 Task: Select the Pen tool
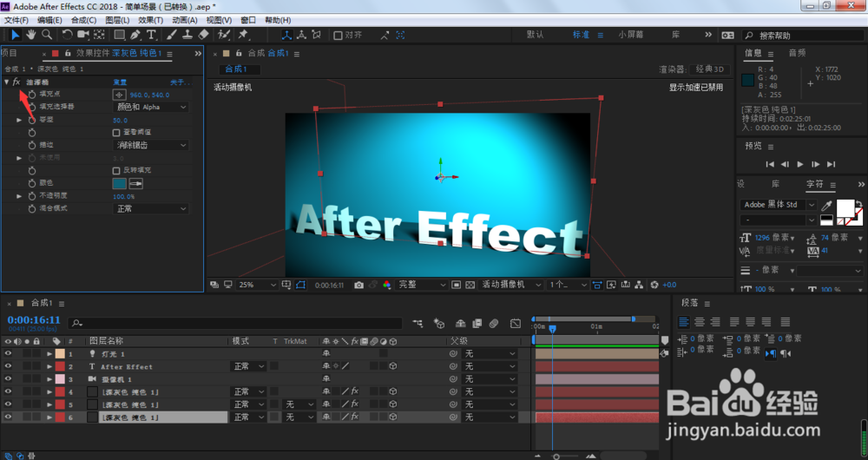pos(135,35)
